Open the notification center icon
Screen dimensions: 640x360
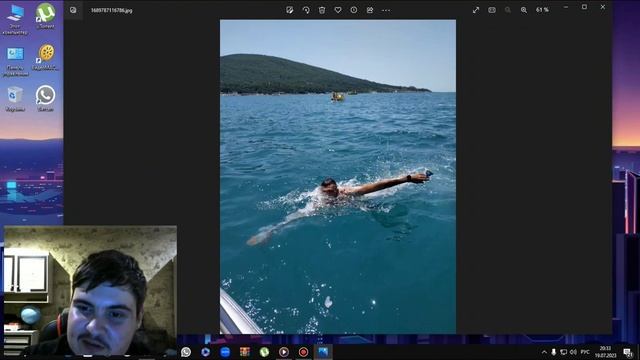[x=628, y=352]
